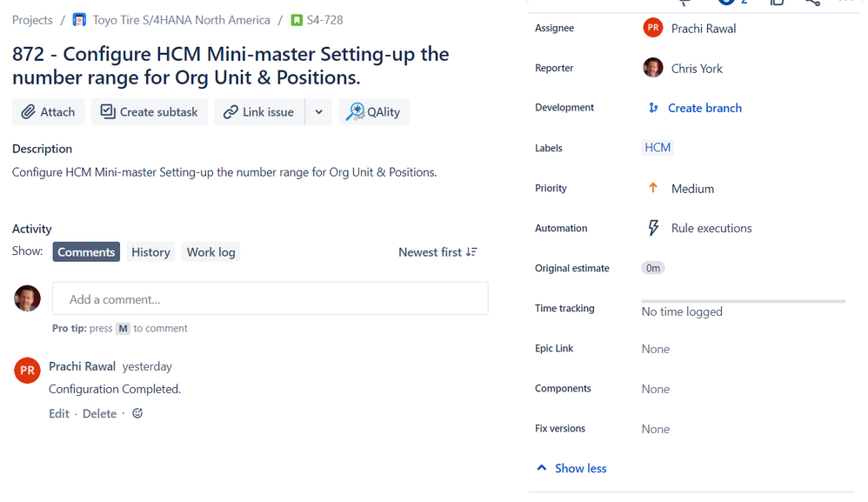Viewport: 868px width, 502px height.
Task: Switch to the Work log activity tab
Action: tap(210, 251)
